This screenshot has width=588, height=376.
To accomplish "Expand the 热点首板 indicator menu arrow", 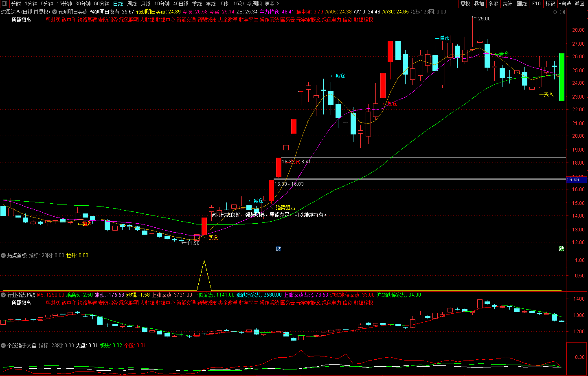I will 3,255.
